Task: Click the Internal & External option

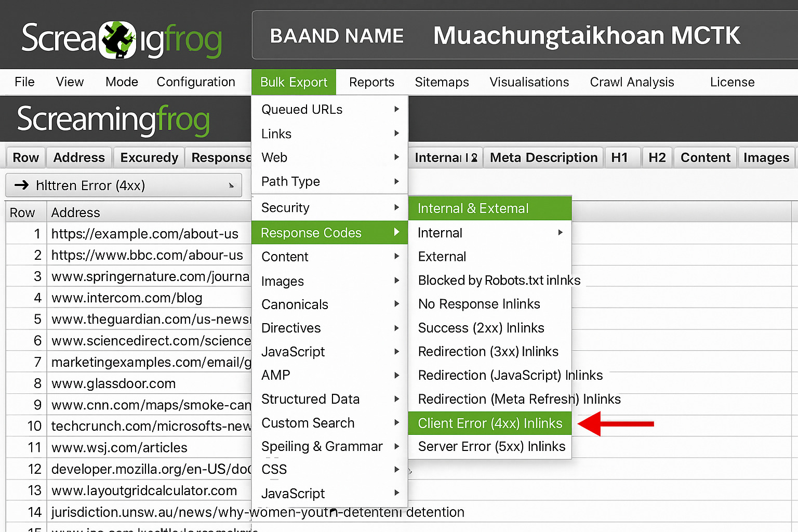Action: pyautogui.click(x=473, y=208)
